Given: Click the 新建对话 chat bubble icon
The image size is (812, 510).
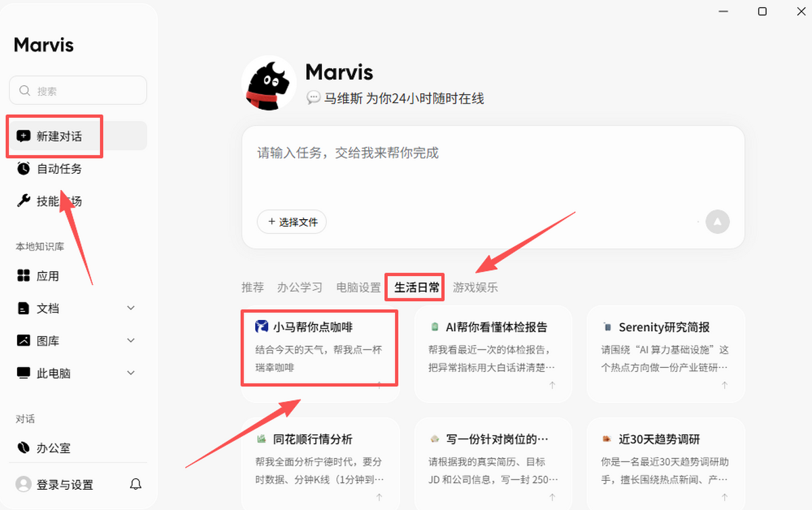Looking at the screenshot, I should tap(24, 136).
